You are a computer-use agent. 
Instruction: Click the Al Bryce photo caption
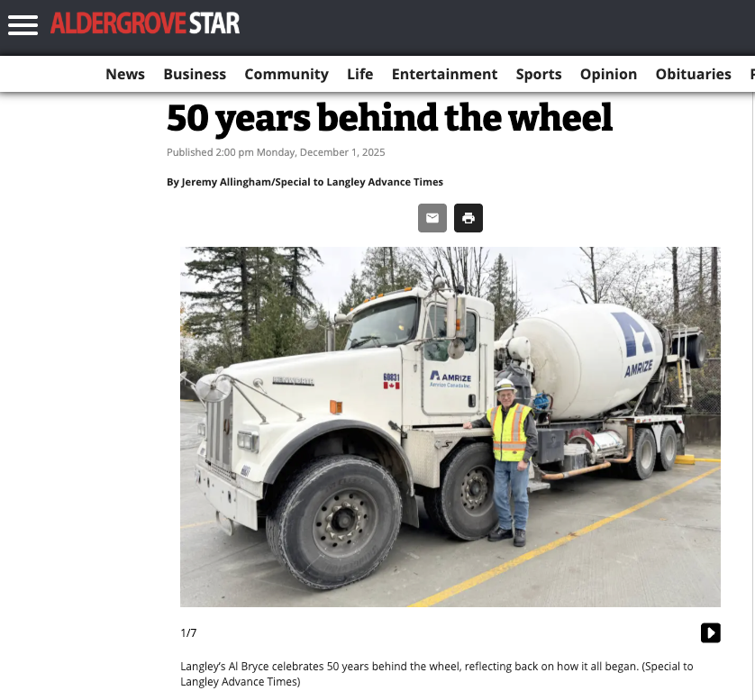437,674
